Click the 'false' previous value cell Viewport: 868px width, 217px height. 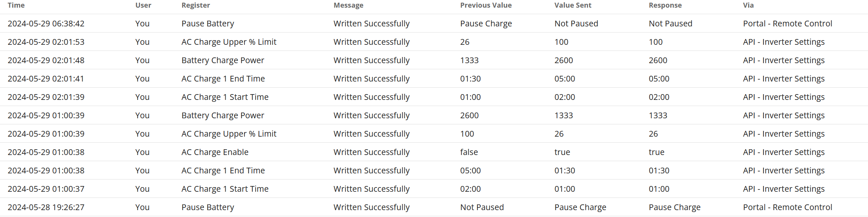469,152
